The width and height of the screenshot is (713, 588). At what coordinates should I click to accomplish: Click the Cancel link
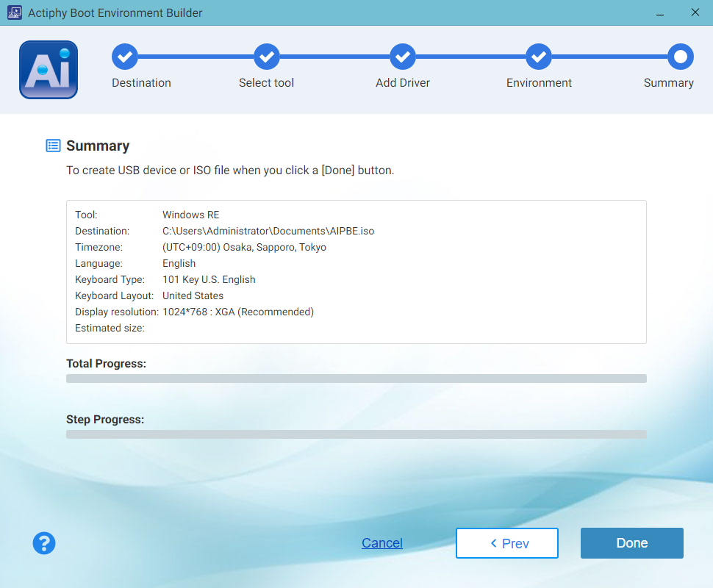click(382, 543)
